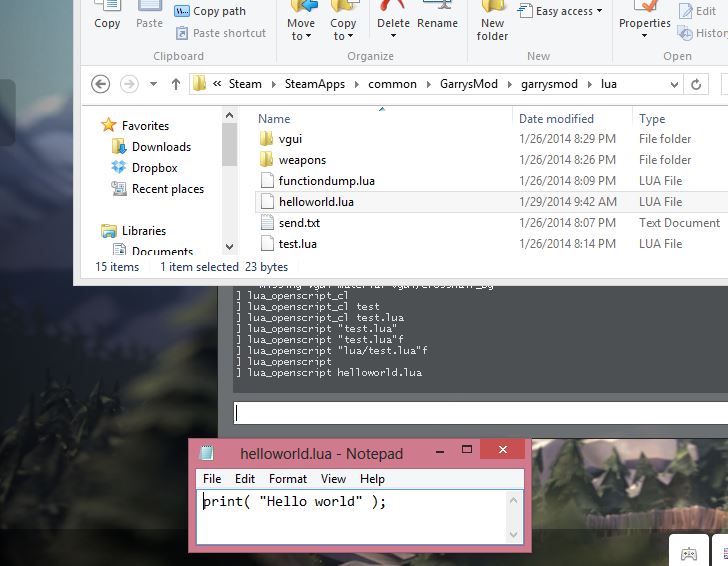Click the Steam breadcrumb in address bar
Screen dimensions: 728x566
[x=245, y=84]
